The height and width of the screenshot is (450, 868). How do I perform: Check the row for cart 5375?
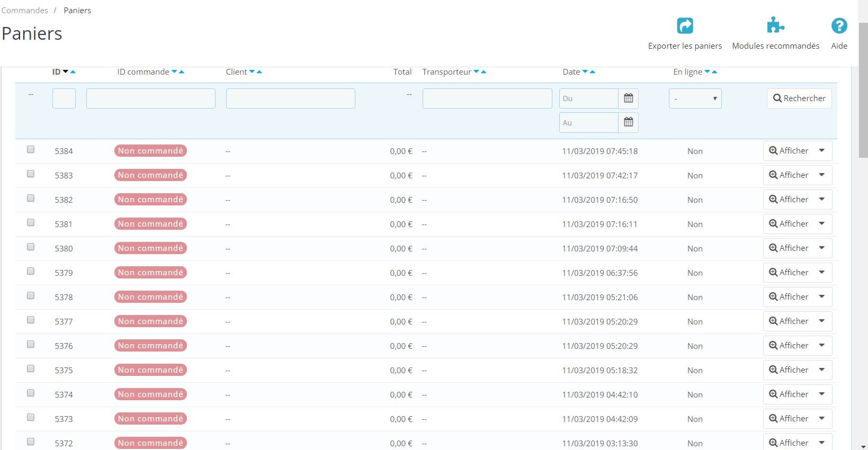[31, 369]
